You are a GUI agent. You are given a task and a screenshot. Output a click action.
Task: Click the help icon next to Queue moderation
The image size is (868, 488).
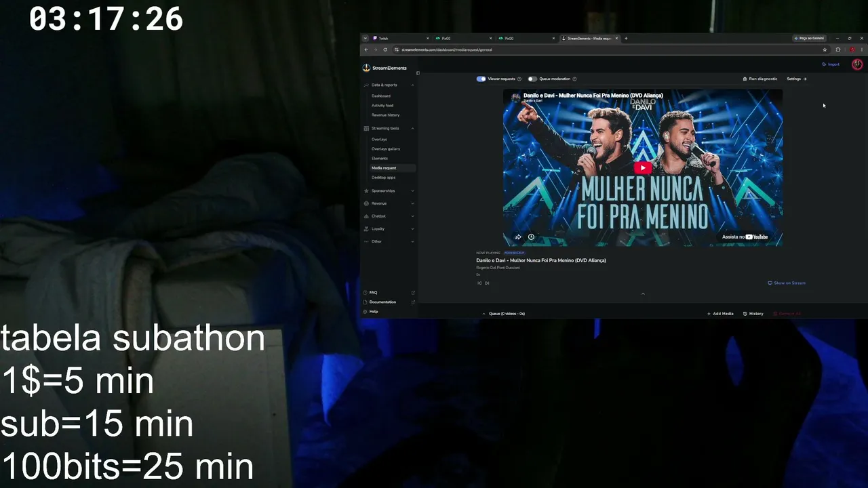574,79
